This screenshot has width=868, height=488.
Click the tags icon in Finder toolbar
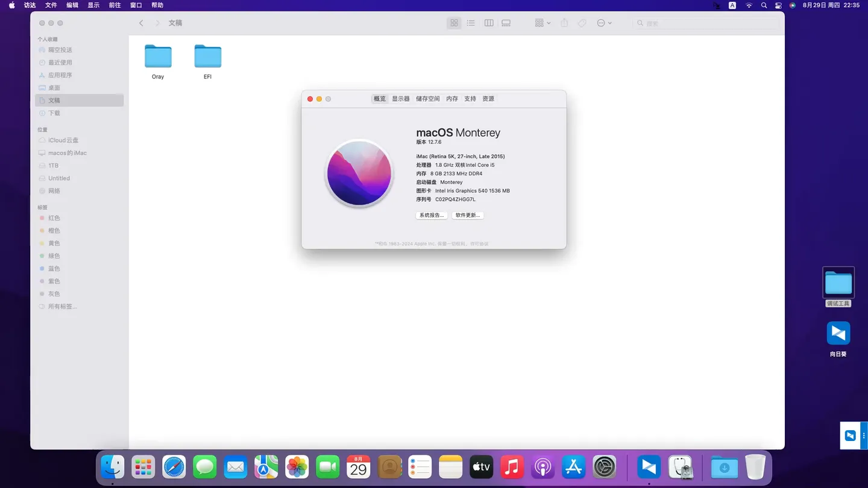click(x=582, y=23)
